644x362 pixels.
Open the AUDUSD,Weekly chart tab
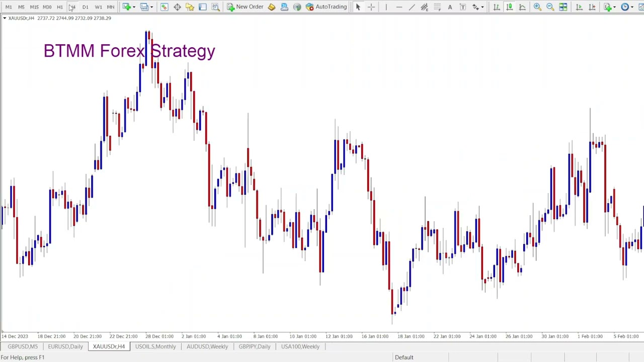[x=207, y=346]
